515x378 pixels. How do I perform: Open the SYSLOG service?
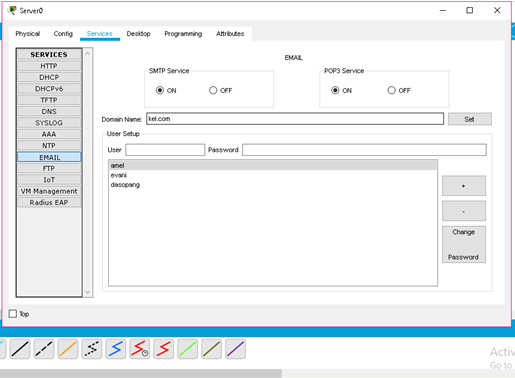pos(49,123)
